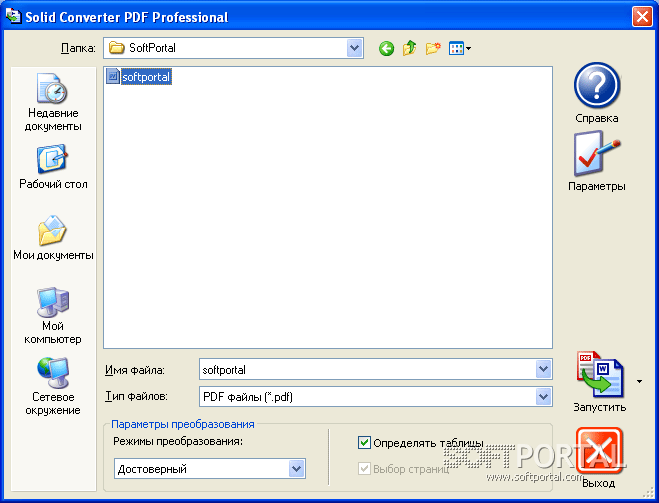Click the Имя файла input field
This screenshot has height=503, width=659.
coord(367,369)
